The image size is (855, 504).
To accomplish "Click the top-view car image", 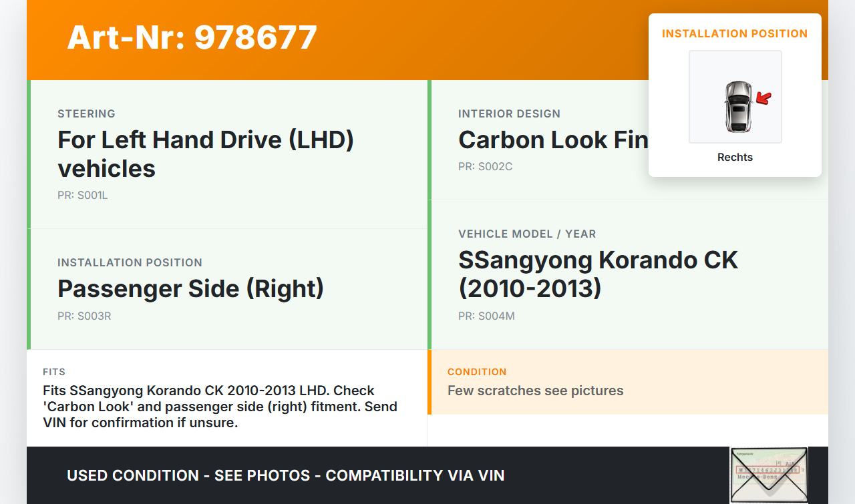I will coord(737,106).
